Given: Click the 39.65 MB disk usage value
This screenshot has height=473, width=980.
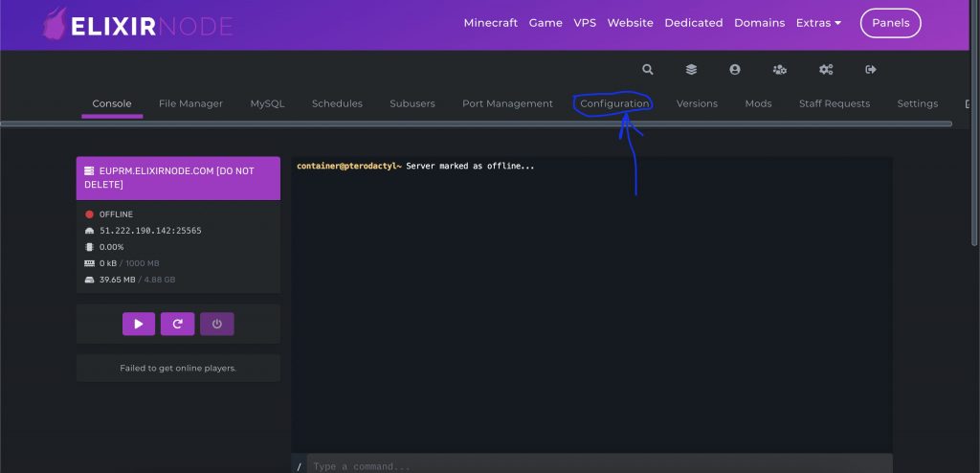Looking at the screenshot, I should pos(117,279).
